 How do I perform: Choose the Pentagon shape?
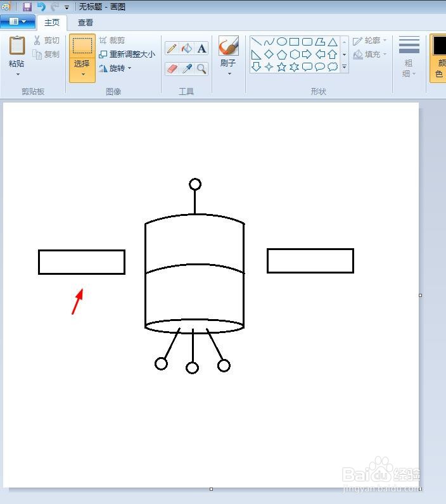282,54
